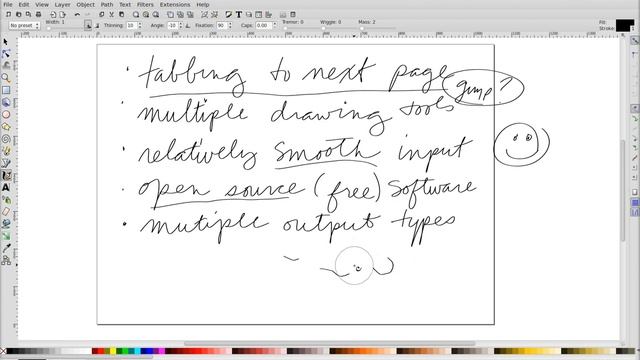
Task: Click the Paste clipboard icon
Action: click(121, 14)
